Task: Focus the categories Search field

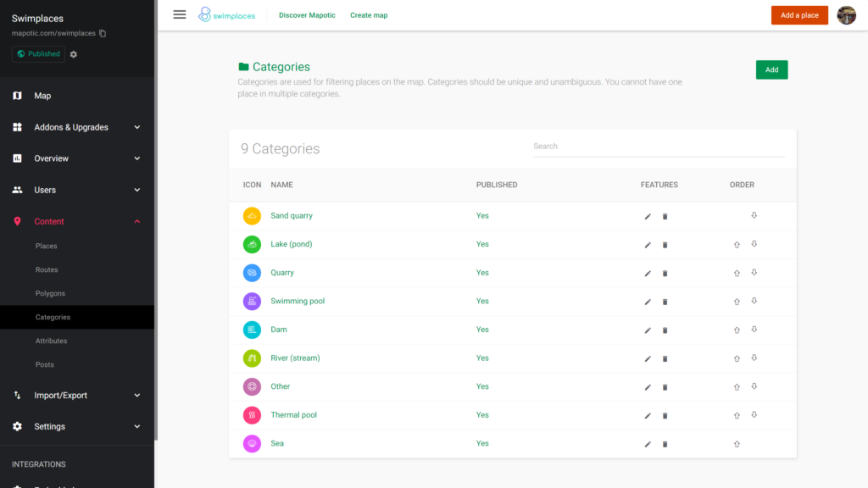Action: 659,147
